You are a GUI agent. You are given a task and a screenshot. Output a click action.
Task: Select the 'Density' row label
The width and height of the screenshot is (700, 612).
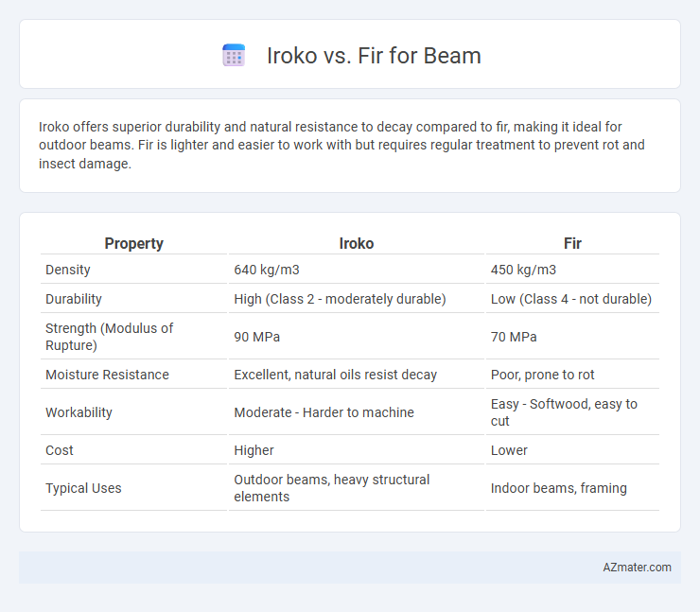tap(68, 270)
